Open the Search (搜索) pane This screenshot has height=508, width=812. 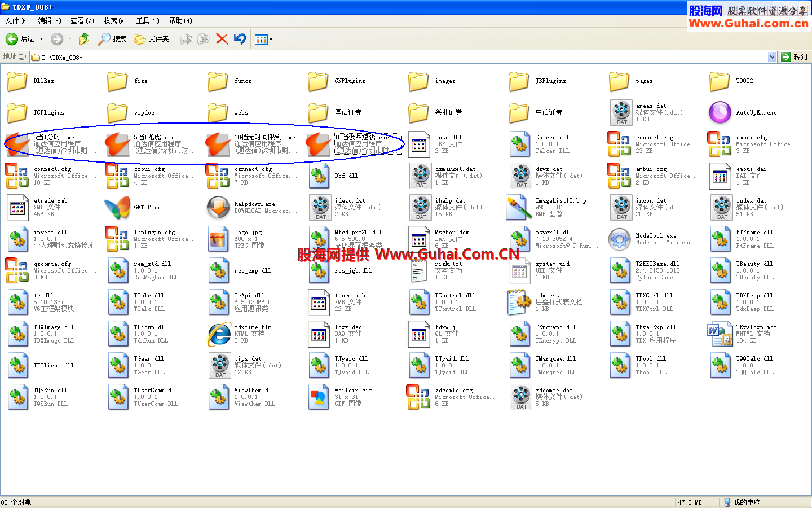click(x=112, y=39)
